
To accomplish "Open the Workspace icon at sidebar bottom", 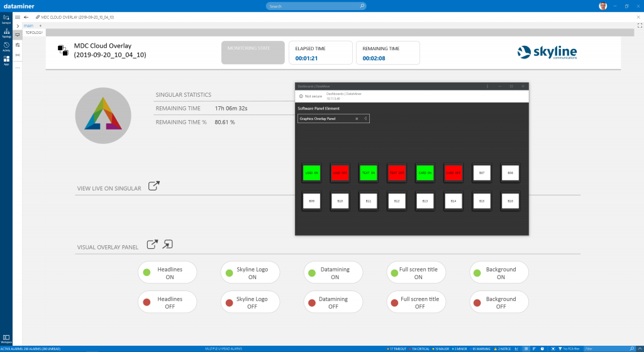I will tap(6, 339).
